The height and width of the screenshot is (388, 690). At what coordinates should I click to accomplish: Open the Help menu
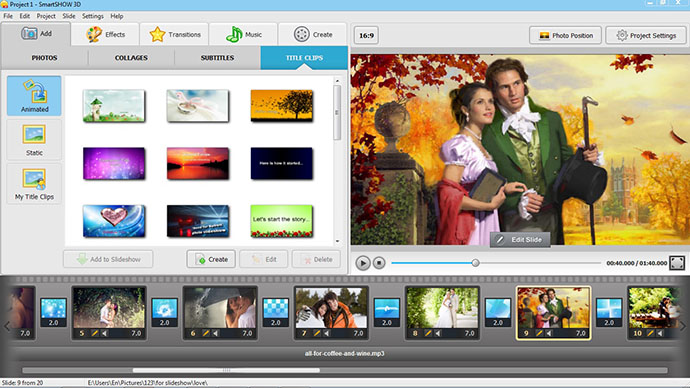[117, 16]
